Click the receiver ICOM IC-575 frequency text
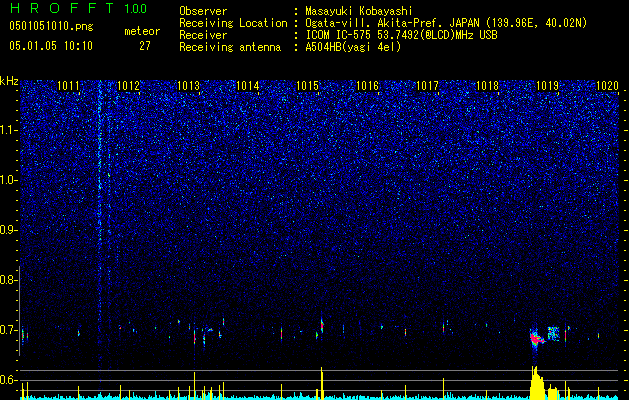The image size is (629, 400). pos(401,35)
